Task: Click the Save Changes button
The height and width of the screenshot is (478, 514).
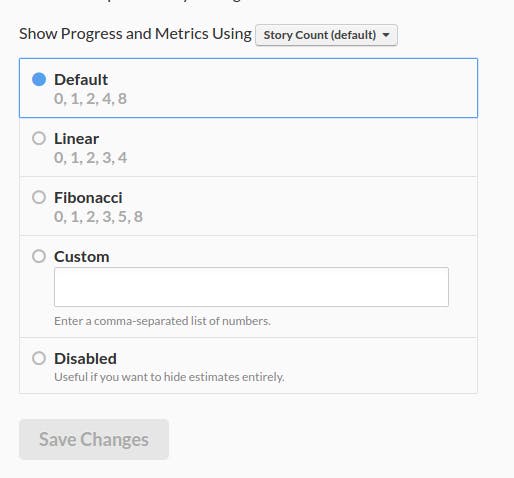Action: point(94,439)
